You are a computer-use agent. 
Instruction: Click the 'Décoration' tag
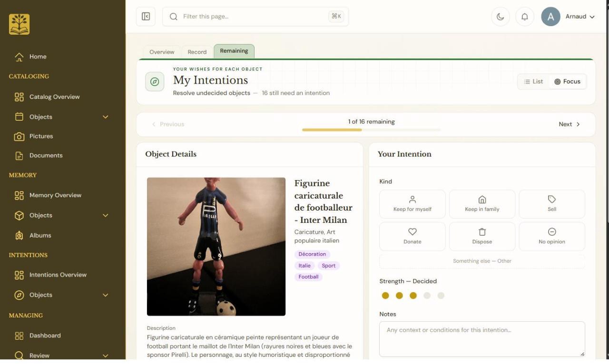point(312,254)
